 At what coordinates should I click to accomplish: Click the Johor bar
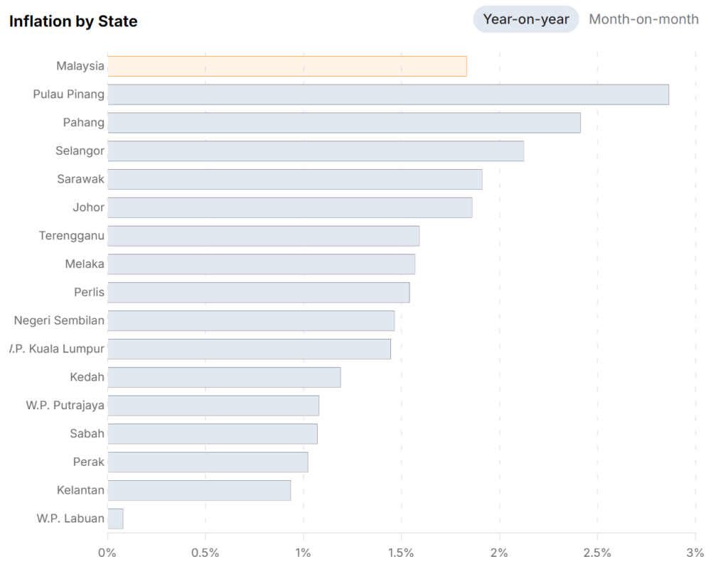click(290, 207)
